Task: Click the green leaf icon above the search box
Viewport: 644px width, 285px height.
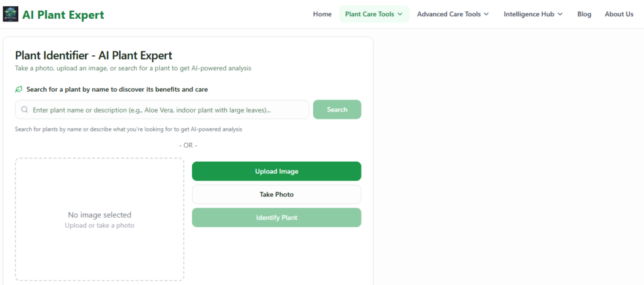Action: pyautogui.click(x=19, y=89)
